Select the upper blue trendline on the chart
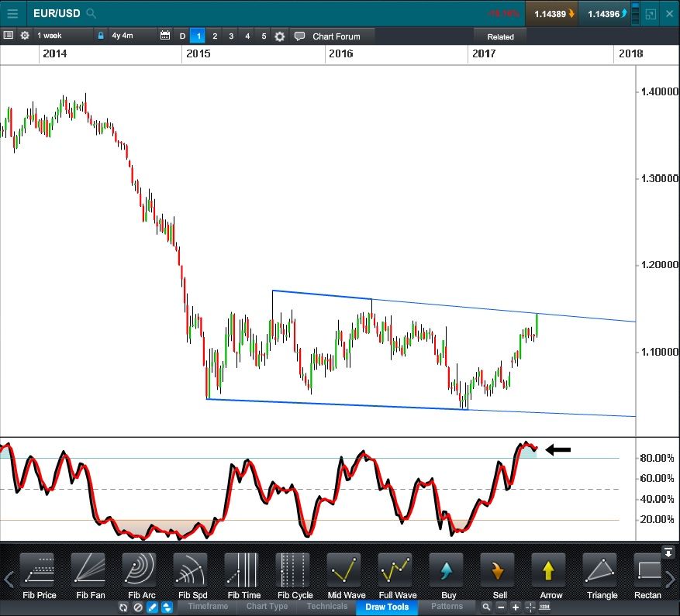The width and height of the screenshot is (680, 616). 454,306
